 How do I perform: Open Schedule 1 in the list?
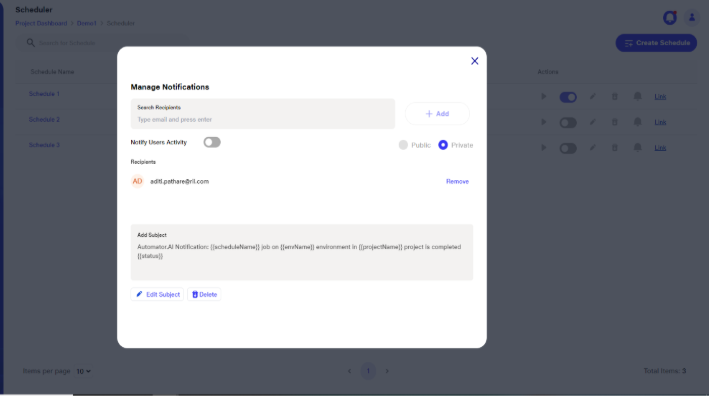click(x=44, y=94)
